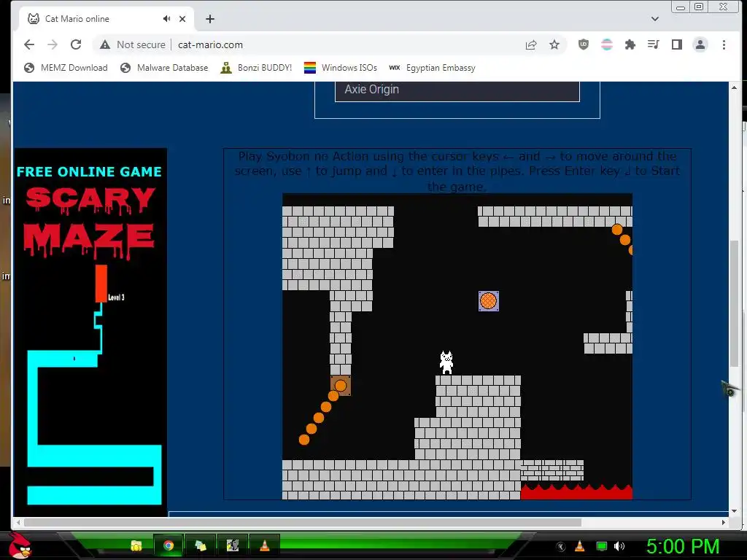Click the white cat character in game
Image resolution: width=747 pixels, height=560 pixels.
tap(446, 362)
